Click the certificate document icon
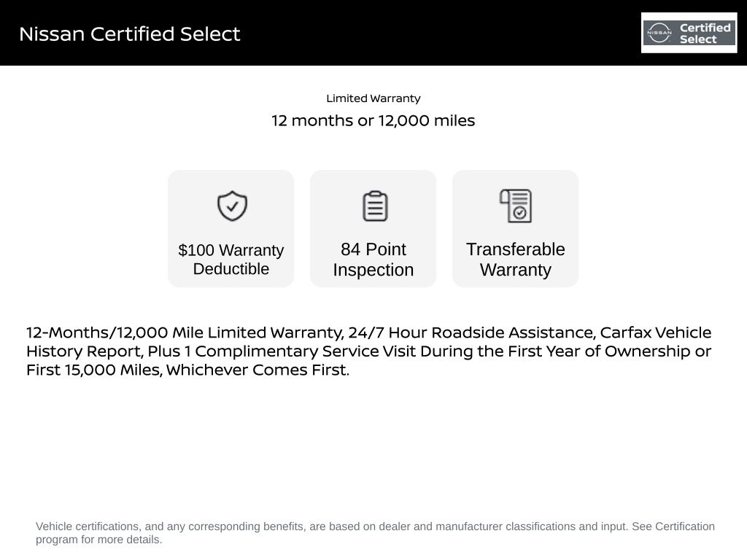Screen dimensions: 747x560 pos(516,206)
